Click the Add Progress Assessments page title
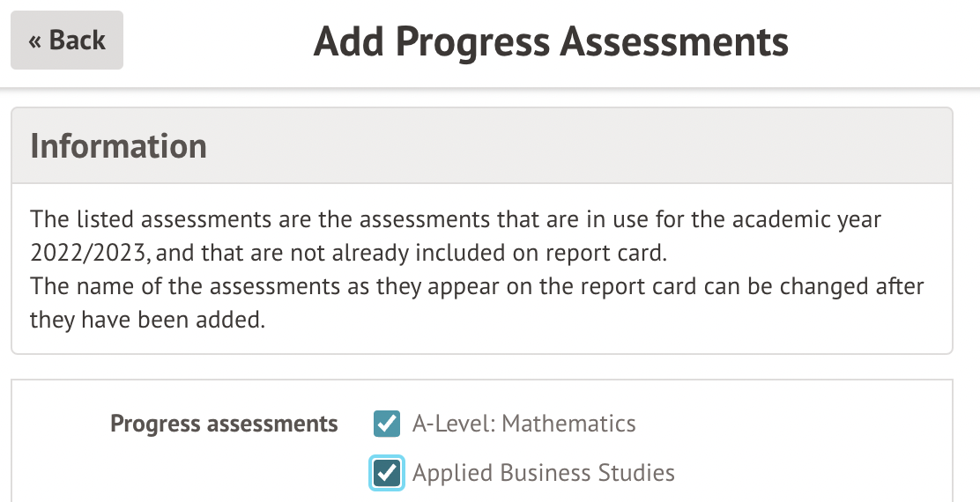The image size is (980, 502). 551,41
